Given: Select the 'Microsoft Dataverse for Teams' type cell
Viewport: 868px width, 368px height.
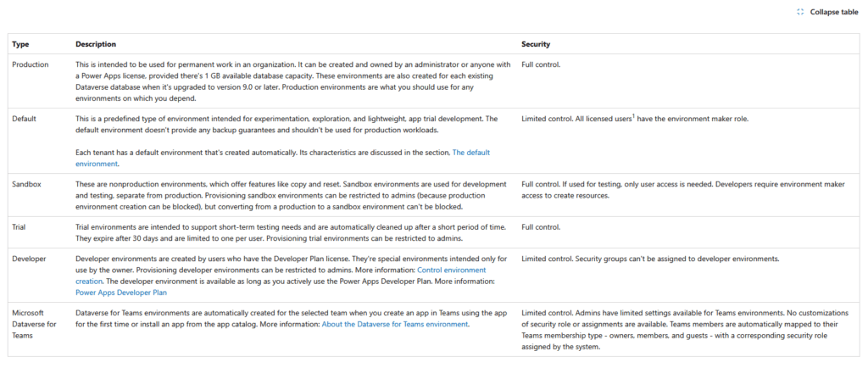Looking at the screenshot, I should [34, 324].
